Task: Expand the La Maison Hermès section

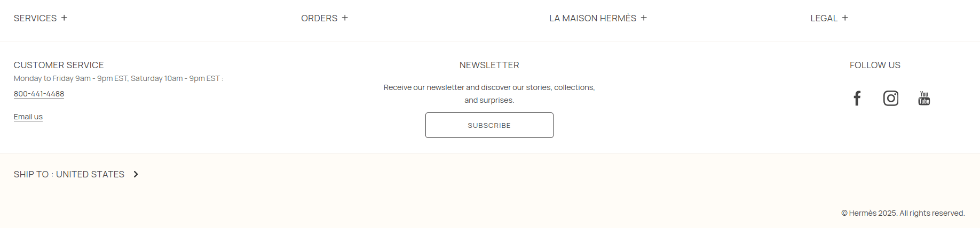Action: (592, 18)
